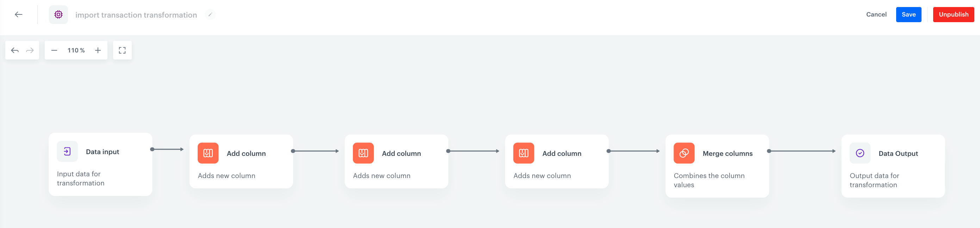Select the Merge columns node card

[x=717, y=166]
